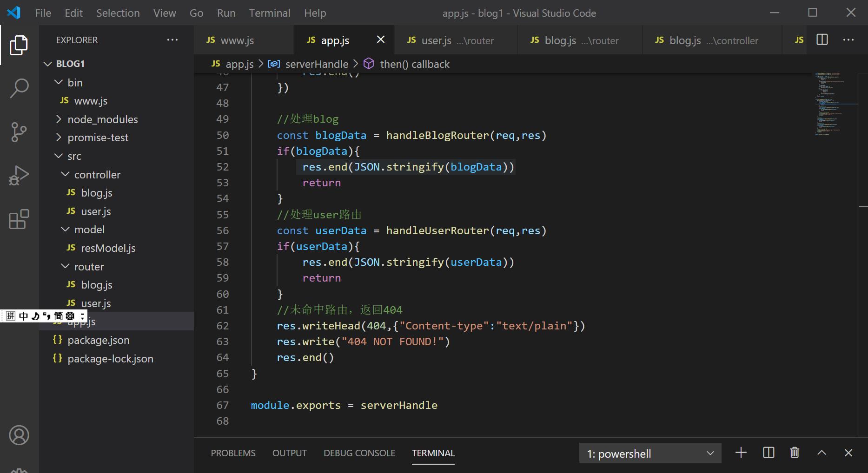Create a new terminal with plus icon
The width and height of the screenshot is (868, 473).
(741, 453)
